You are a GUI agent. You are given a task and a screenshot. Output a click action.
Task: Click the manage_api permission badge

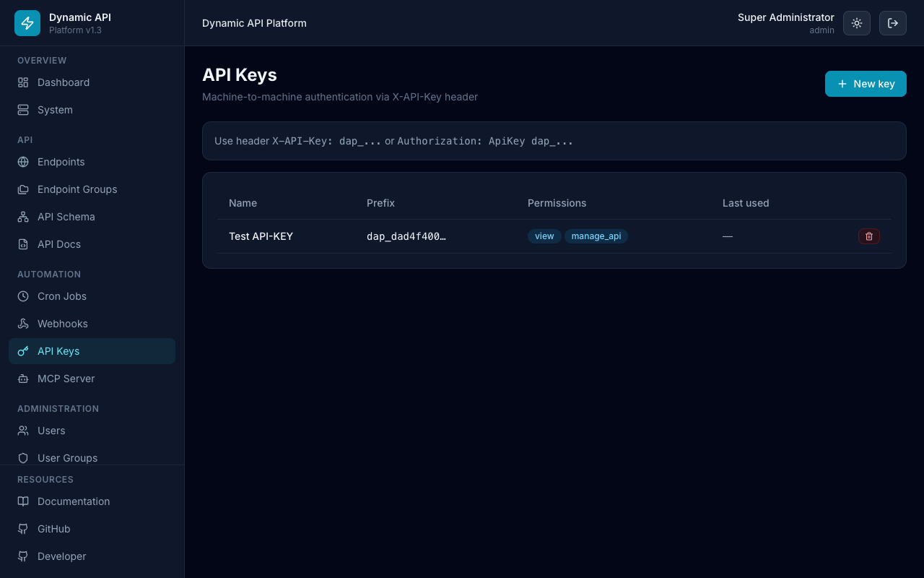tap(596, 236)
